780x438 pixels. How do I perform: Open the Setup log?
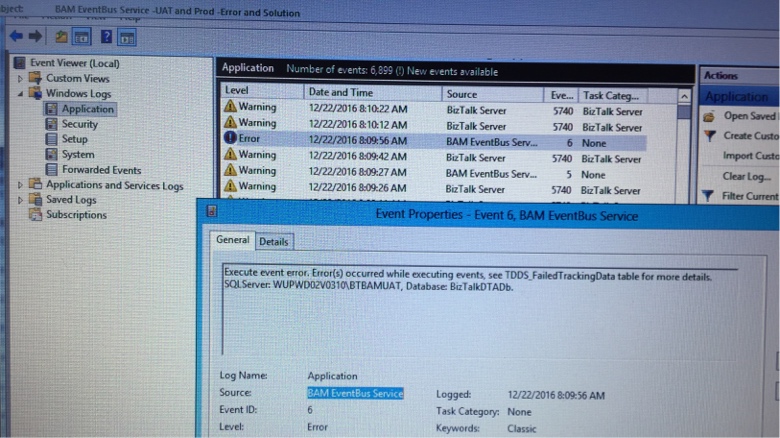tap(75, 139)
